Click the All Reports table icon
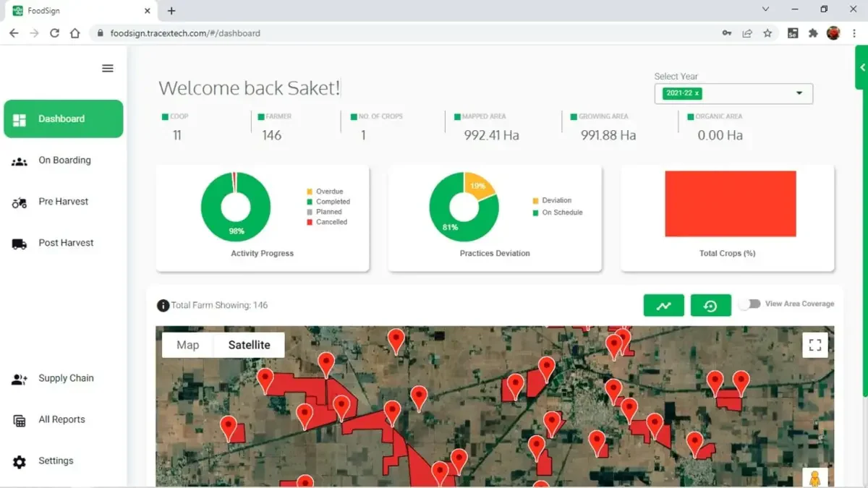 [x=20, y=420]
